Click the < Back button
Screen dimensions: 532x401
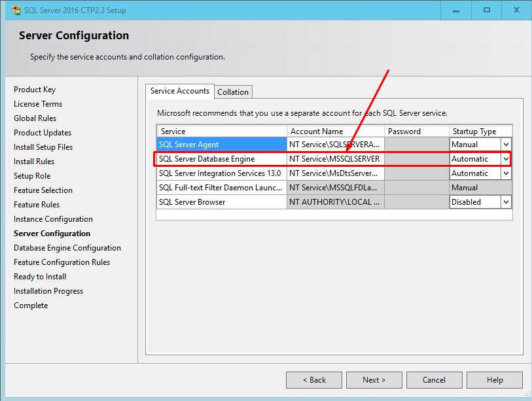(314, 380)
